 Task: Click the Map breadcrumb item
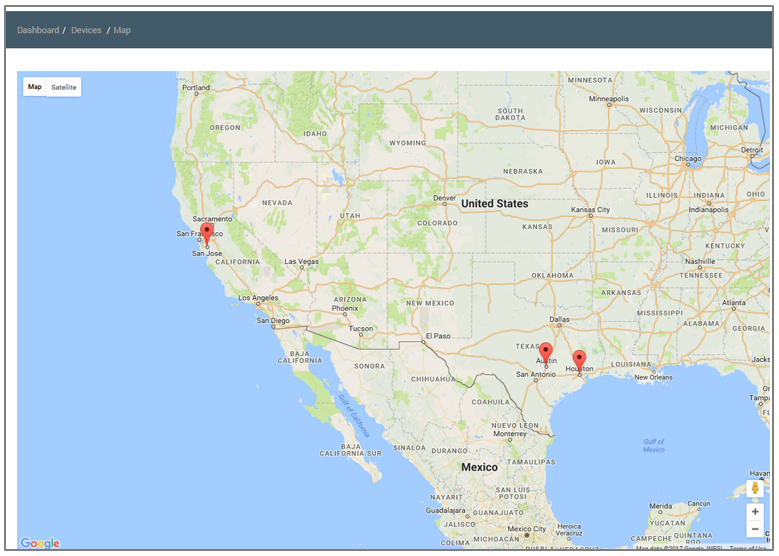click(x=122, y=30)
